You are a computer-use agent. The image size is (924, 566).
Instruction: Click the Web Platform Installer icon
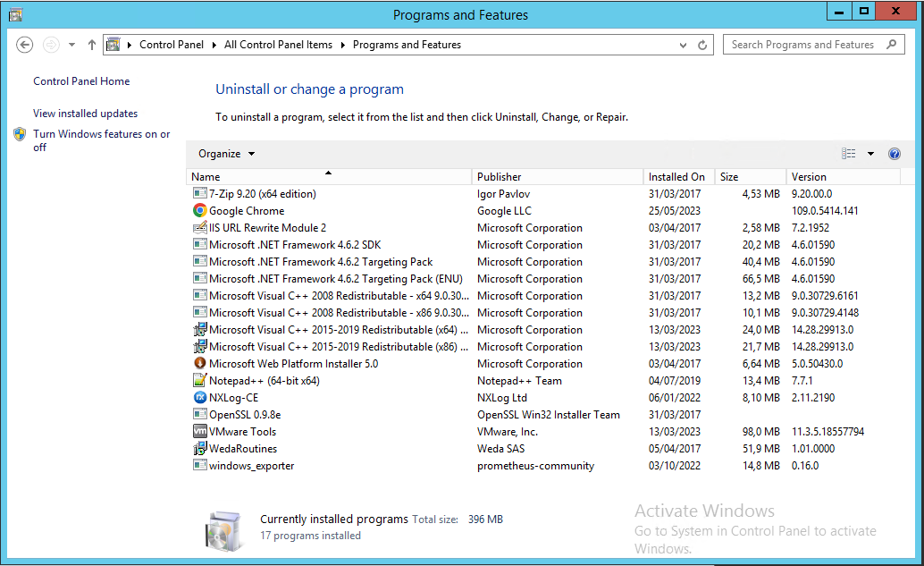coord(200,363)
